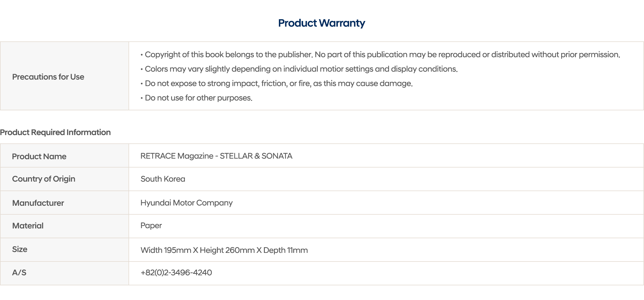Click the copyright belongs to publisher sentence

point(229,54)
